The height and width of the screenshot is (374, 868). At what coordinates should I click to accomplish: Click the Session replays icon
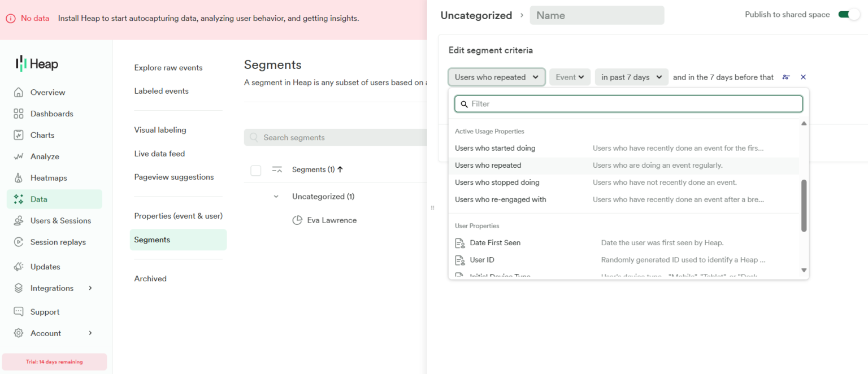pyautogui.click(x=18, y=242)
